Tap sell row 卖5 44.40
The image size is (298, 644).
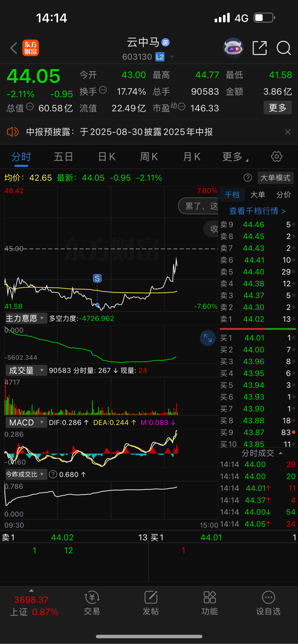coord(257,272)
